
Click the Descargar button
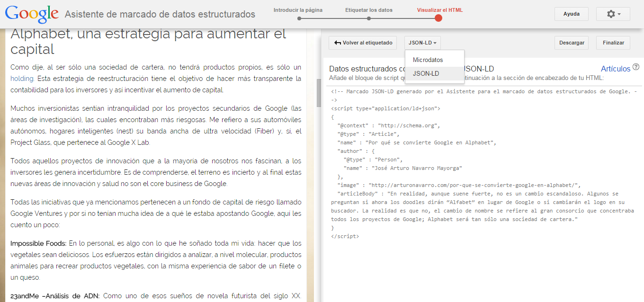pos(572,43)
